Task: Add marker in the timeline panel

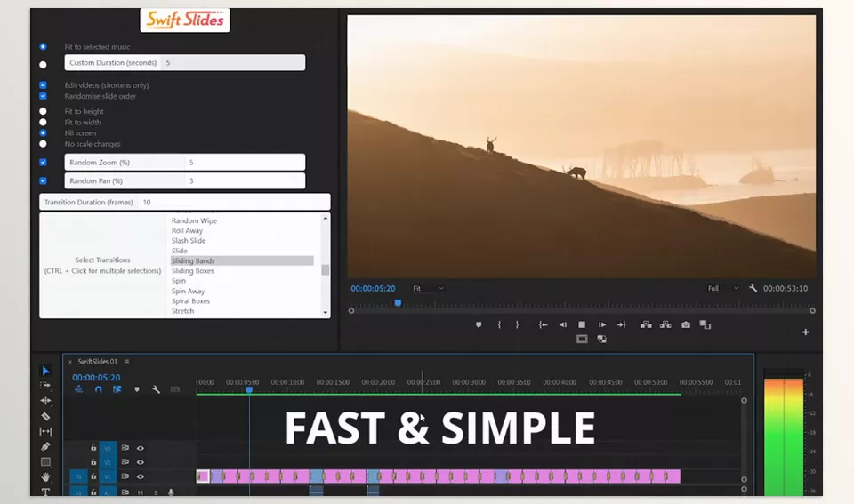Action: (x=137, y=389)
